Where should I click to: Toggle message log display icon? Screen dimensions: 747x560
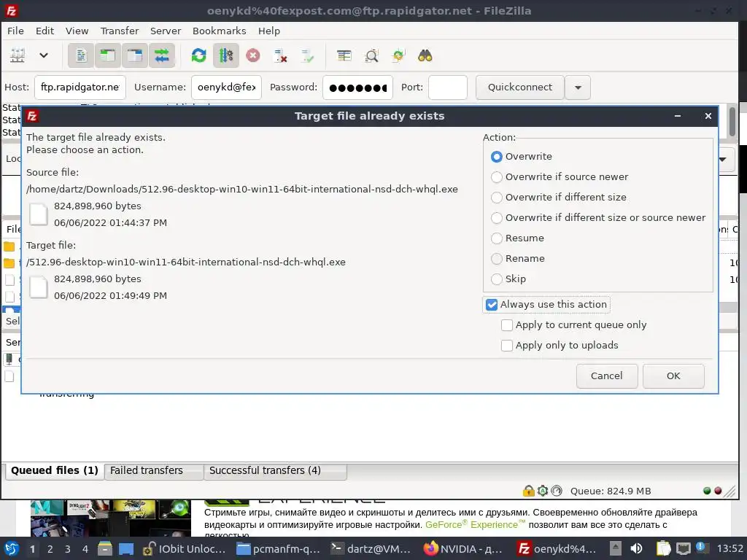[81, 55]
